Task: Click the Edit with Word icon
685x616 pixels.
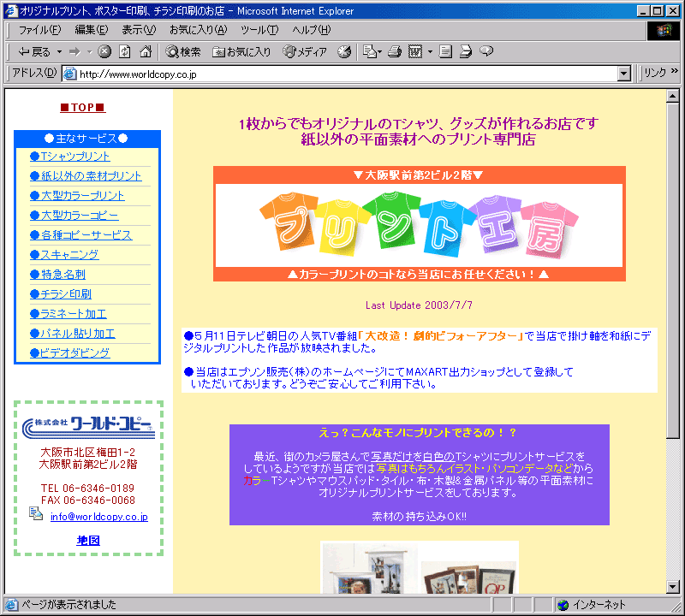Action: click(x=415, y=51)
